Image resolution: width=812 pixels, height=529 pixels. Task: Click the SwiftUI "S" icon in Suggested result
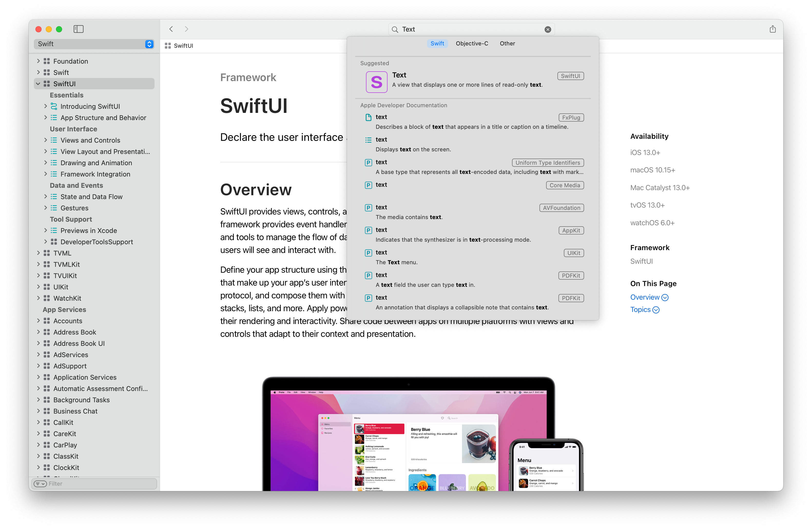point(376,82)
